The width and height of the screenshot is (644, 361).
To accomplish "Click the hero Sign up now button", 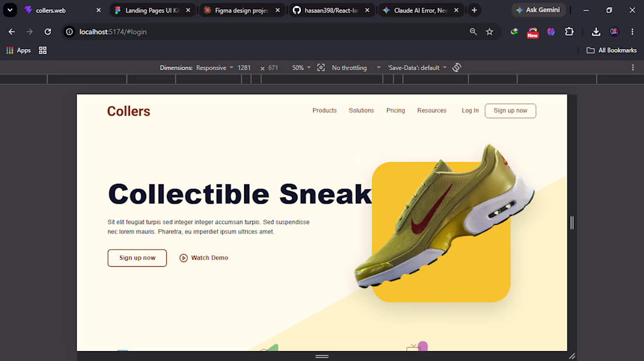I will tap(137, 258).
